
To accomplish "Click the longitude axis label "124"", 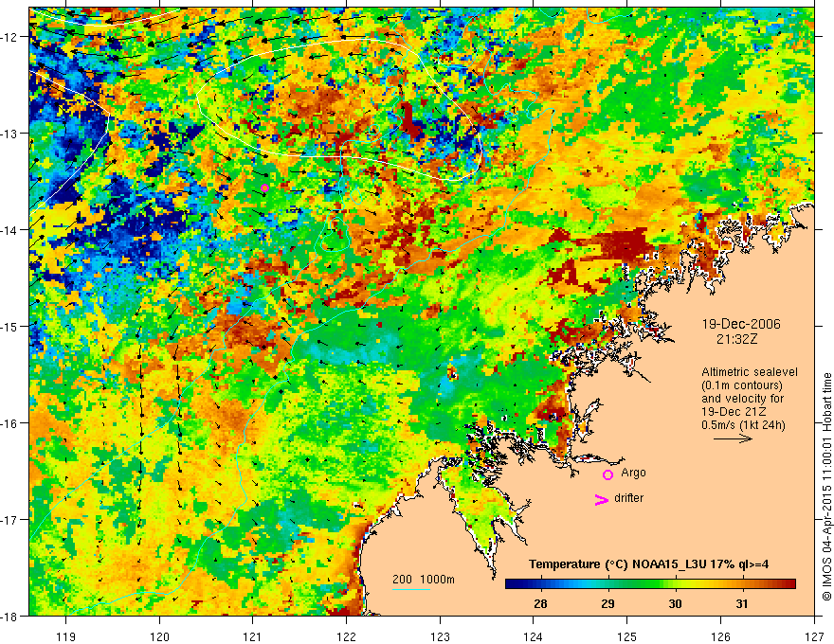I will coord(534,636).
